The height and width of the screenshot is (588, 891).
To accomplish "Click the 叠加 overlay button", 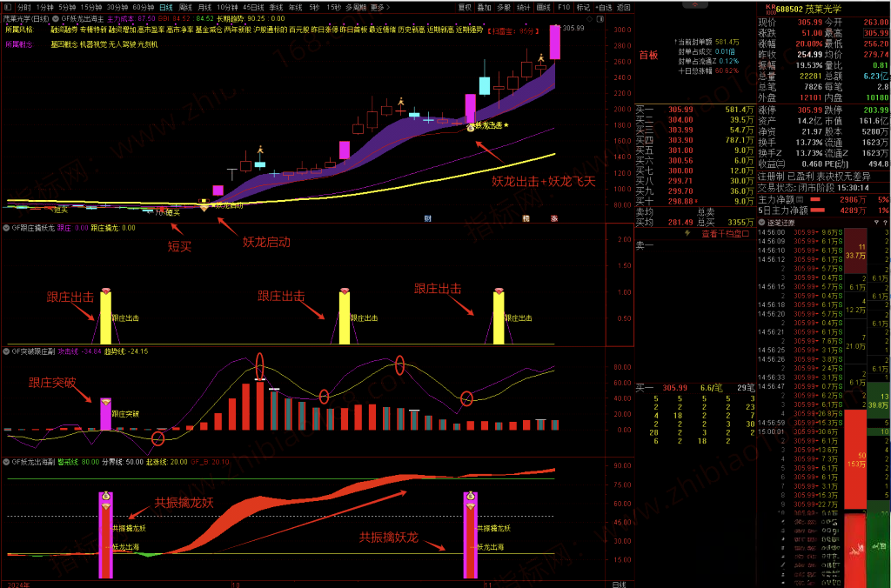I will click(x=485, y=6).
